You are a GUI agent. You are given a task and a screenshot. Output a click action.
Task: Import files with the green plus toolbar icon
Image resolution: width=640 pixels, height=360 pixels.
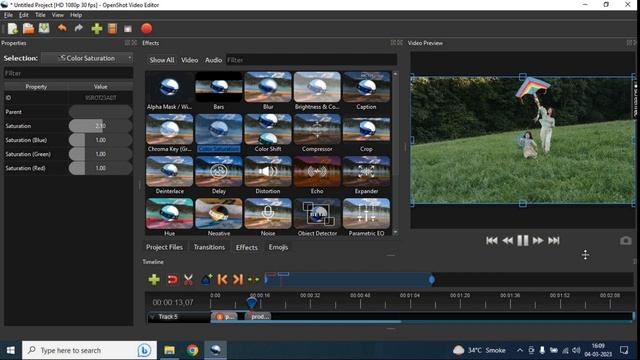click(97, 29)
